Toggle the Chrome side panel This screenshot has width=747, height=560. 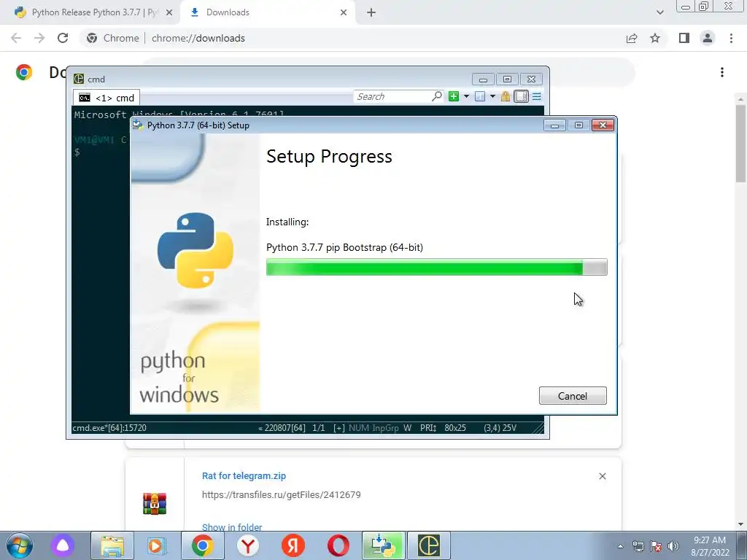click(x=684, y=38)
